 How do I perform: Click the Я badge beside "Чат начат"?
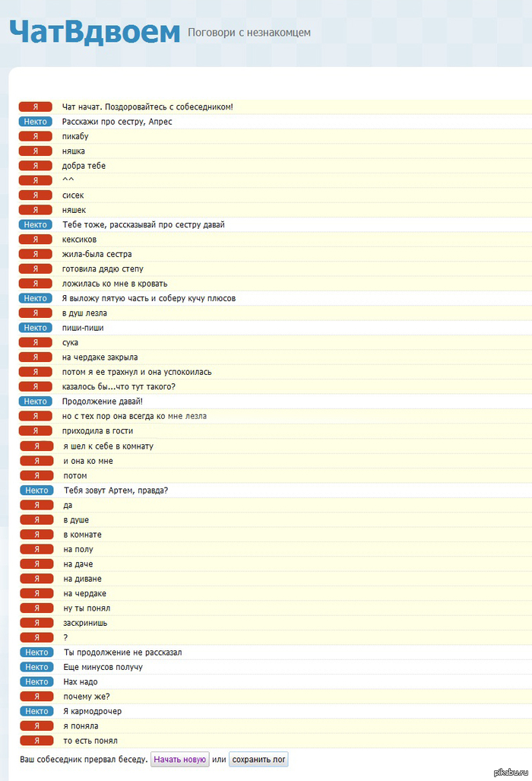click(36, 106)
